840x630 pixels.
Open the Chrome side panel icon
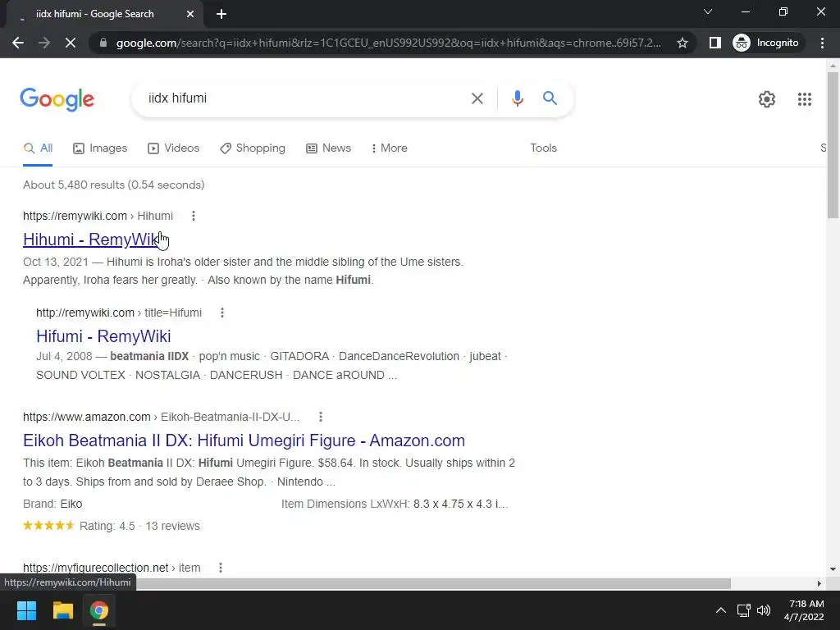(x=714, y=43)
